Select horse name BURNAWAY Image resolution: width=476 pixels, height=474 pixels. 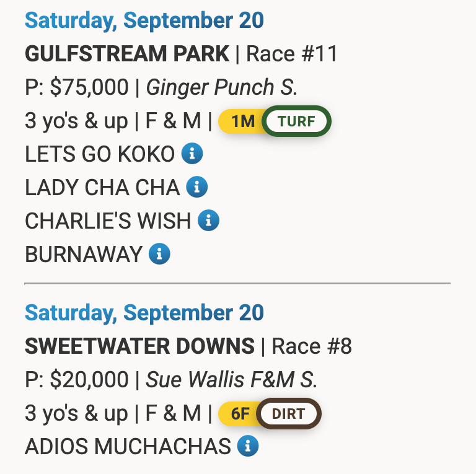tap(84, 254)
